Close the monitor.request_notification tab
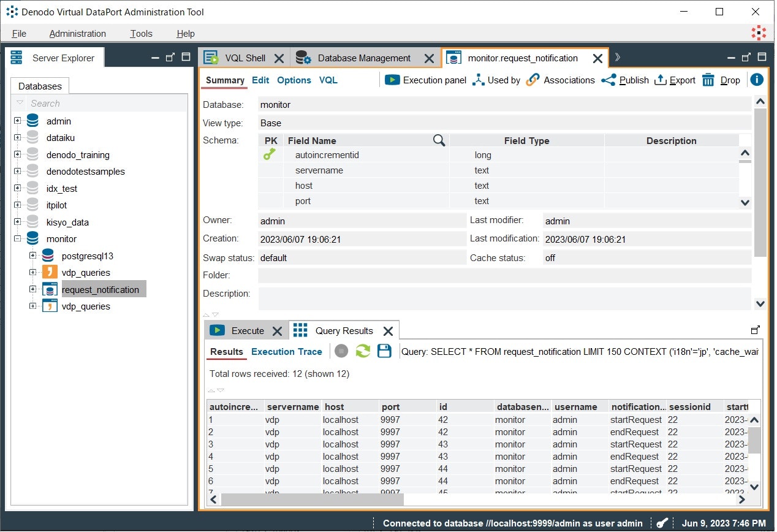 (597, 58)
